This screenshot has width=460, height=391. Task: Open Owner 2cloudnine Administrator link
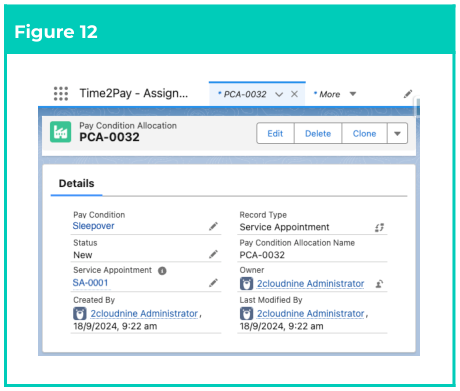(310, 284)
